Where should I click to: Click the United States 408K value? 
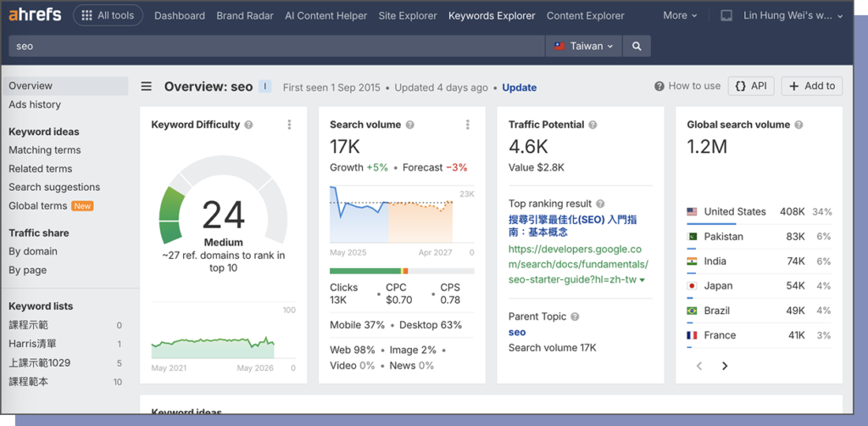pyautogui.click(x=792, y=211)
